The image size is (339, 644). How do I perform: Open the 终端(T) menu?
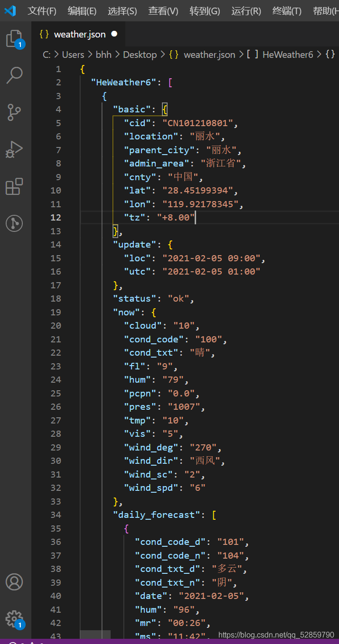tap(287, 11)
